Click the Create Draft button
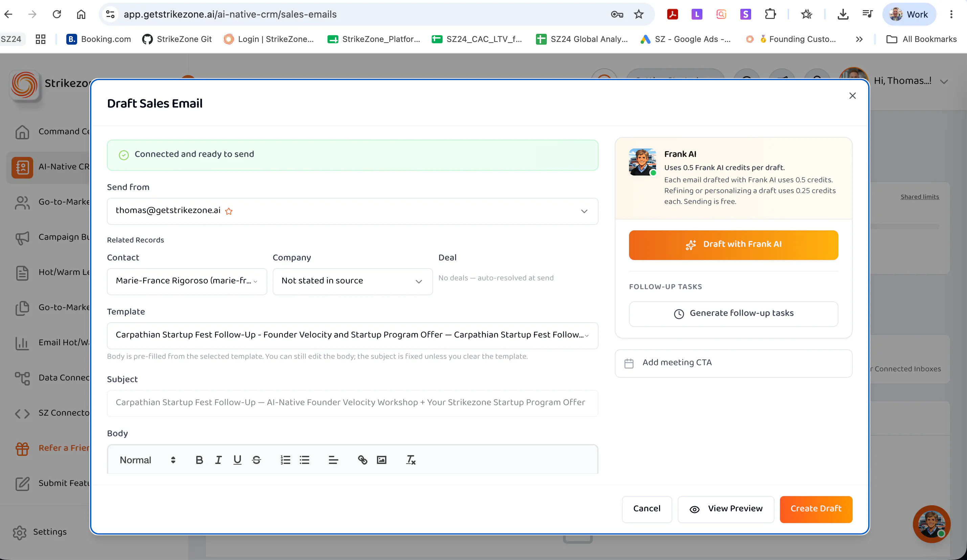The height and width of the screenshot is (560, 967). point(815,509)
